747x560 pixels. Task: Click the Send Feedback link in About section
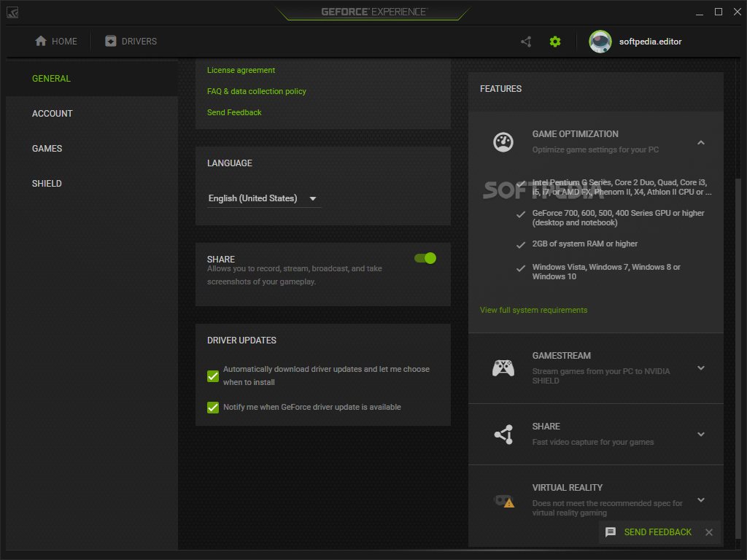pos(234,112)
